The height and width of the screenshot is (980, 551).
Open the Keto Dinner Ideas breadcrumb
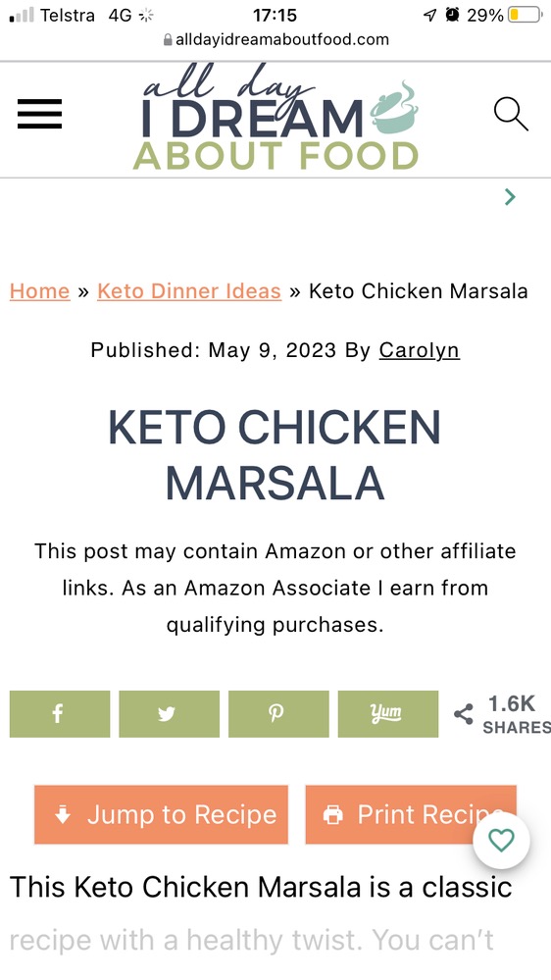point(189,291)
